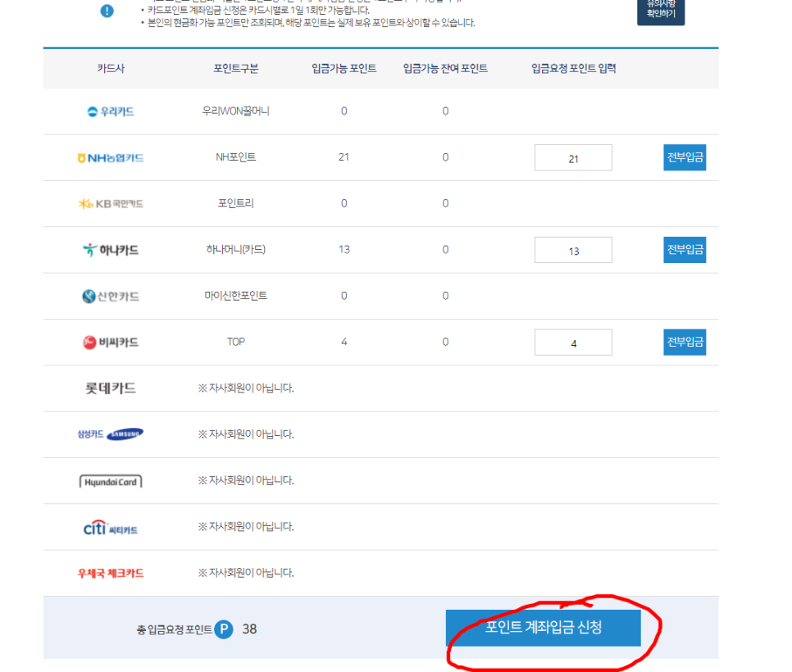Image resolution: width=792 pixels, height=672 pixels.
Task: Click the 신한카드 logo
Action: pos(111,297)
